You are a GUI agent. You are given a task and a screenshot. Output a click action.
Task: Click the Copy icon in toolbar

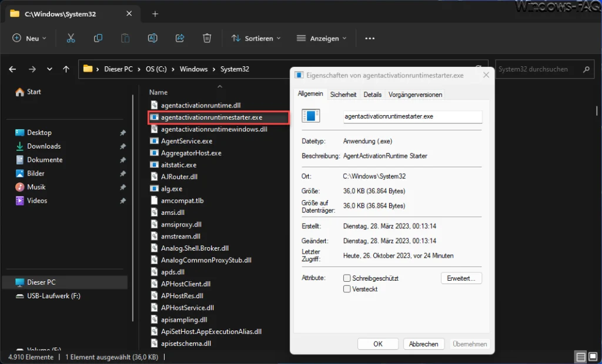[x=98, y=38]
